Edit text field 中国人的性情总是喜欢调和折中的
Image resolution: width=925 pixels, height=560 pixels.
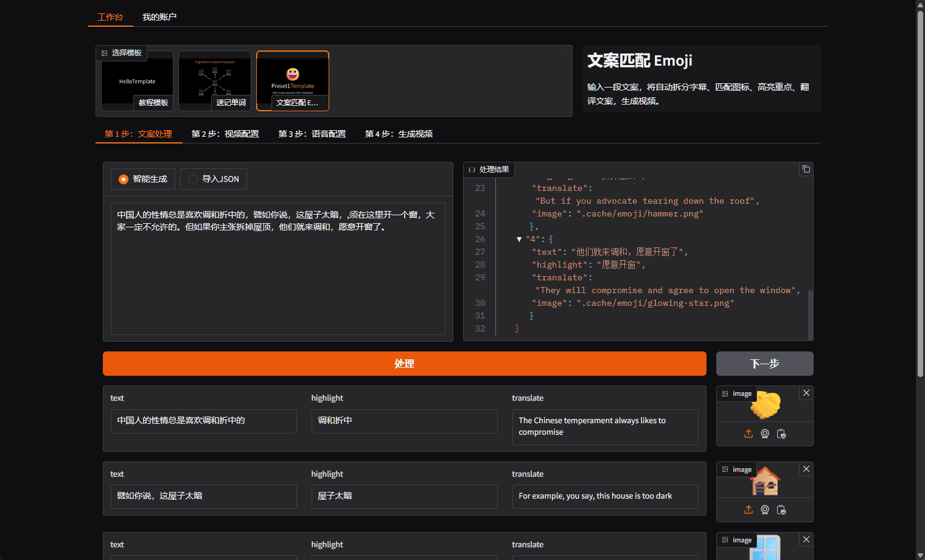click(x=204, y=421)
